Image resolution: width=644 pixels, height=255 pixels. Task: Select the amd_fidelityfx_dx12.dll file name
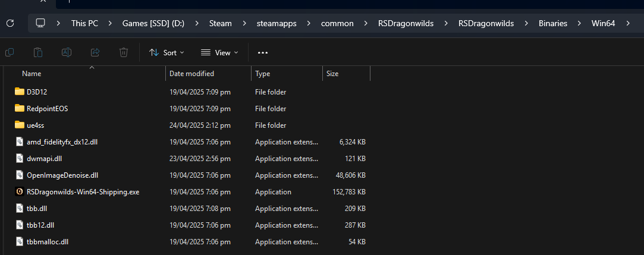(62, 141)
